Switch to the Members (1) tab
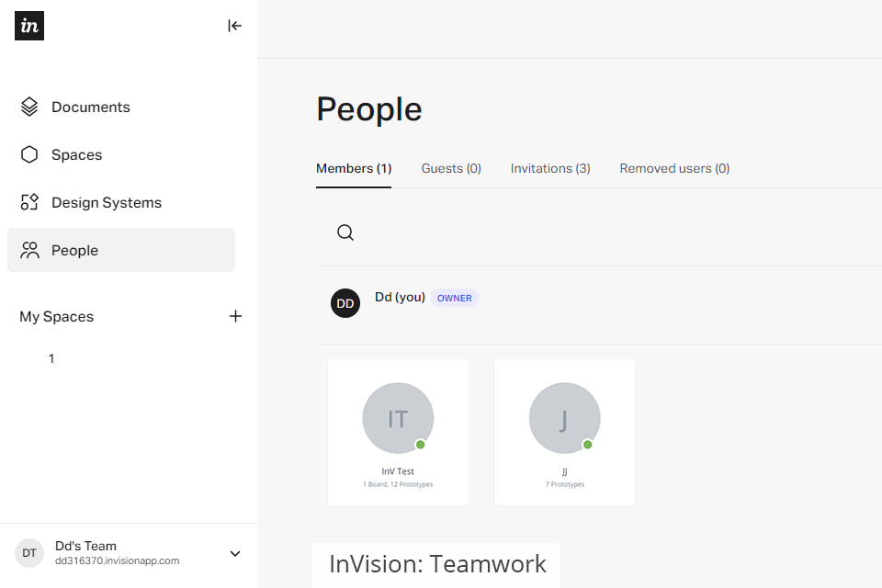The height and width of the screenshot is (588, 882). (353, 168)
